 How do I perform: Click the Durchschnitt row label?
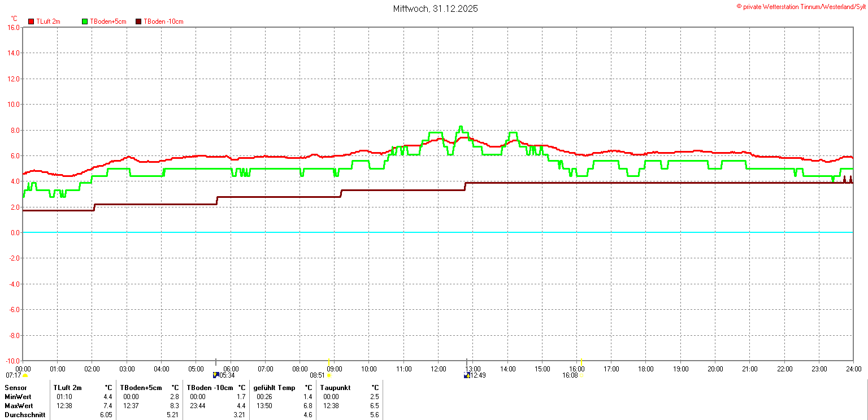(x=25, y=415)
